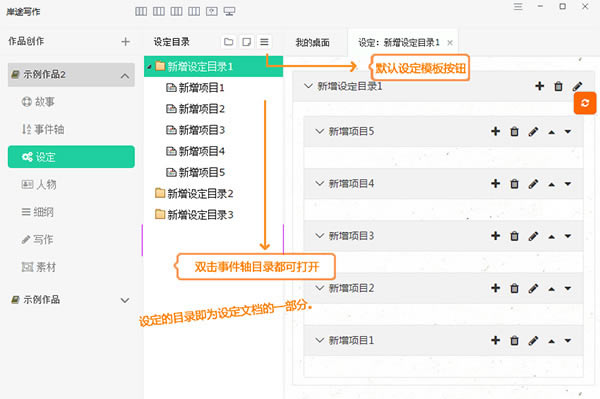The height and width of the screenshot is (399, 600).
Task: Open 素材 in sidebar
Action: 39,267
